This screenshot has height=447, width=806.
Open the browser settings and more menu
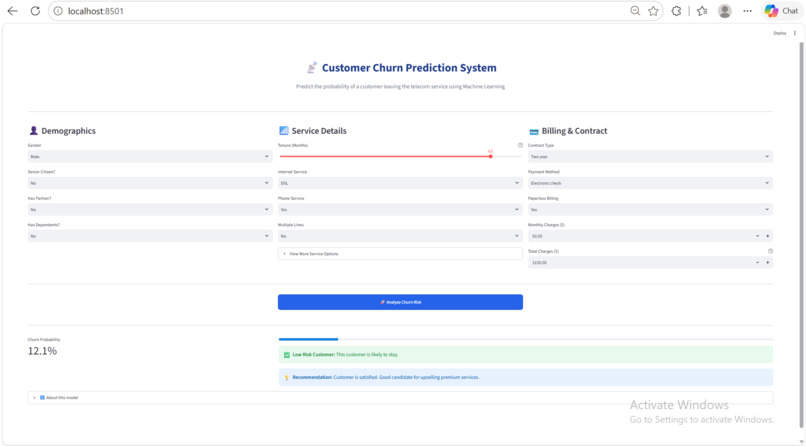pyautogui.click(x=747, y=11)
